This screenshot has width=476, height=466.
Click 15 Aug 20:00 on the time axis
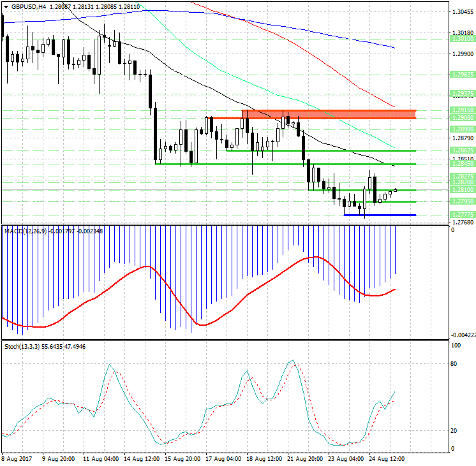coord(181,458)
